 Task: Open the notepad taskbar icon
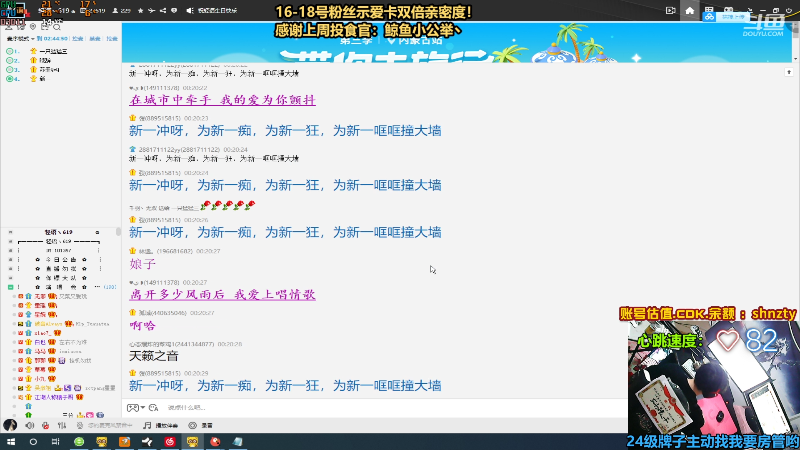238,442
